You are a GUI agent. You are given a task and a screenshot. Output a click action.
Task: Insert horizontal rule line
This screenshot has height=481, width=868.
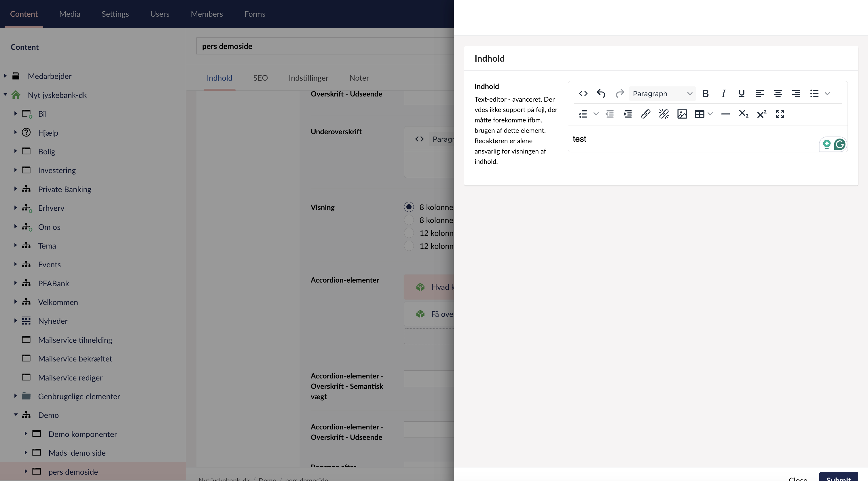[x=725, y=114]
